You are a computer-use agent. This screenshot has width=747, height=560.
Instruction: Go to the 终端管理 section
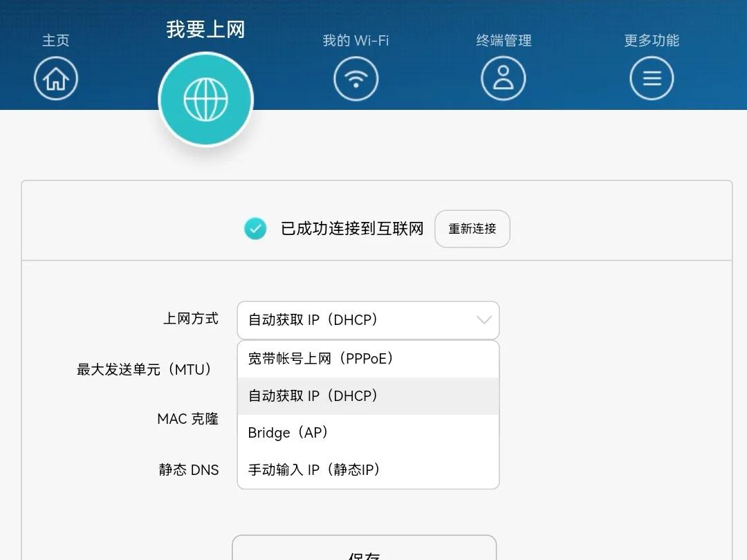[504, 40]
